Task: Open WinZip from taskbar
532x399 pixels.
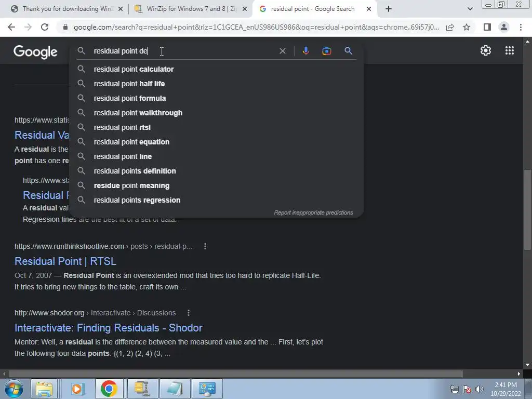Action: (142, 389)
